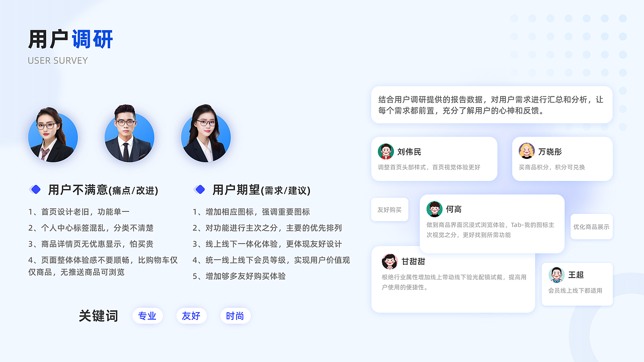Click the blue diamond icon beside 用户不满意
The image size is (644, 362).
tap(35, 190)
